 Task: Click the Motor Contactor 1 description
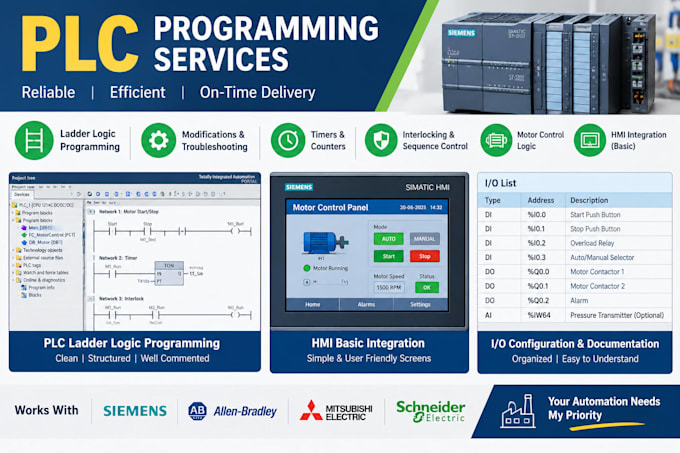597,272
